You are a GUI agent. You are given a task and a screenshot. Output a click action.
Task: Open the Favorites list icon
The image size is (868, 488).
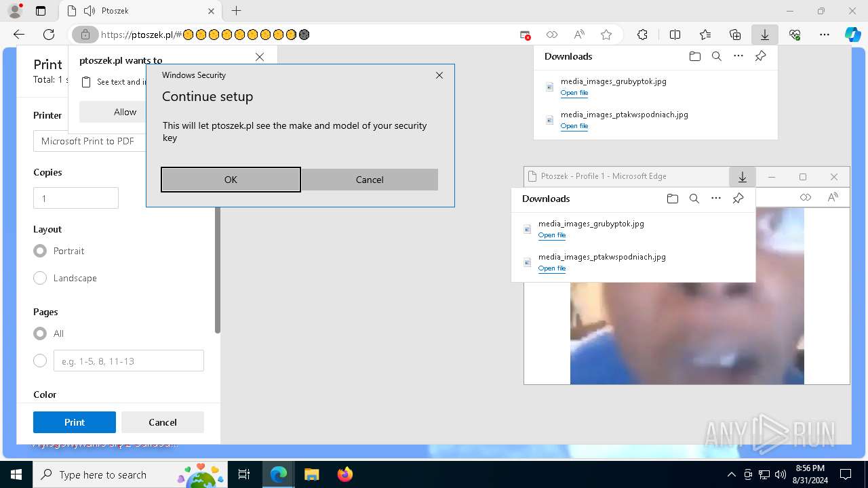705,35
